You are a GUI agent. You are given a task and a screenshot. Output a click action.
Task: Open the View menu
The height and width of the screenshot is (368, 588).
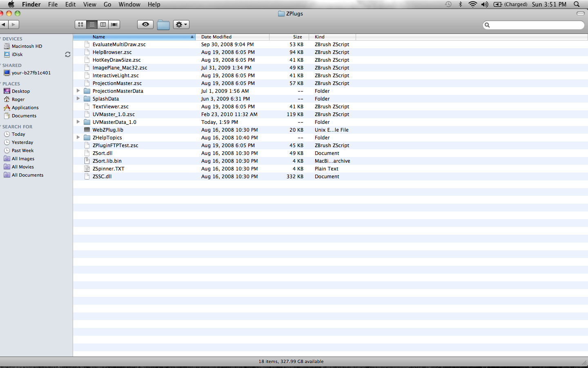point(89,4)
